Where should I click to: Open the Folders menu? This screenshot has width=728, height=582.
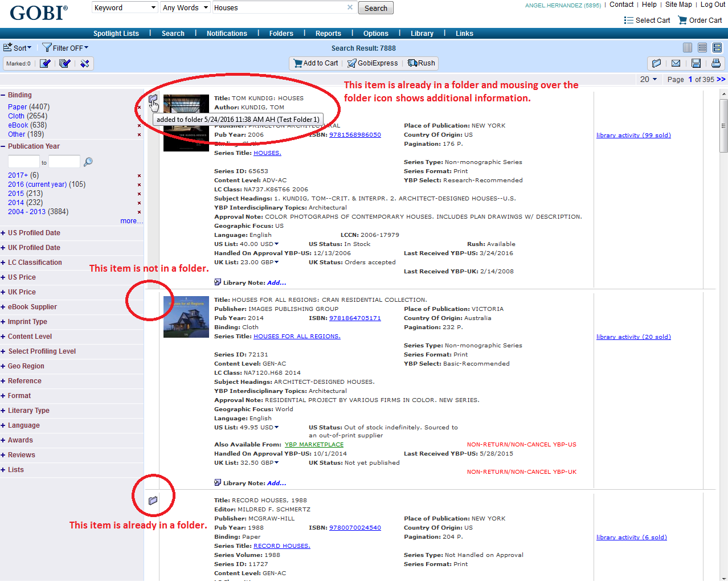coord(281,34)
